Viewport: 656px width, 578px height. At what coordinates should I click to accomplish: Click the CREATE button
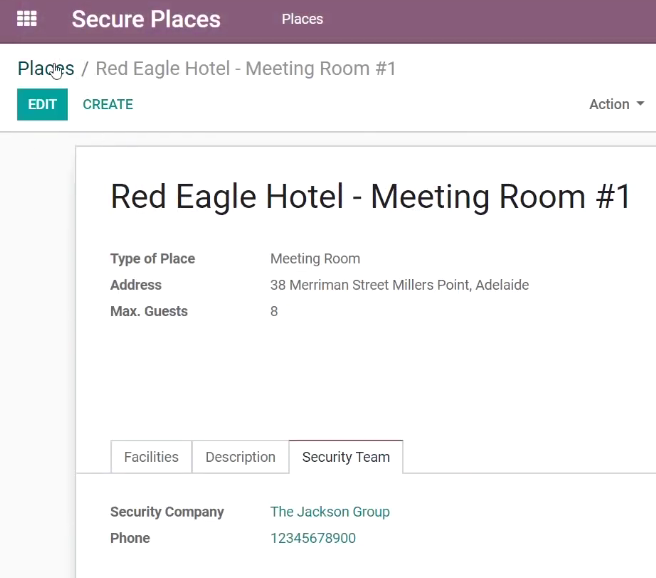tap(108, 104)
